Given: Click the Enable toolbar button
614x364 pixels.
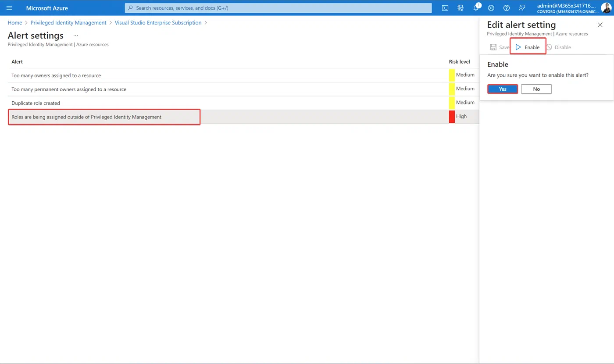Looking at the screenshot, I should pyautogui.click(x=528, y=47).
